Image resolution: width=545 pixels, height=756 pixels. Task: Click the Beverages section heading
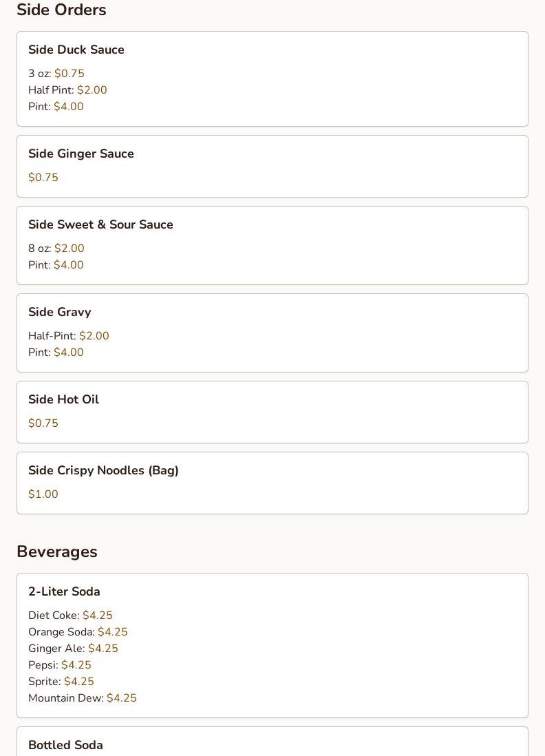pos(57,552)
